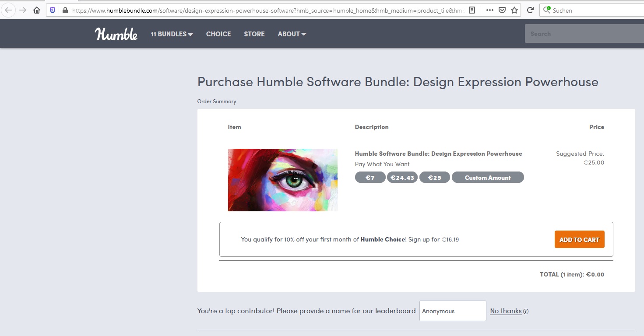Open the Store nav item

pos(254,34)
